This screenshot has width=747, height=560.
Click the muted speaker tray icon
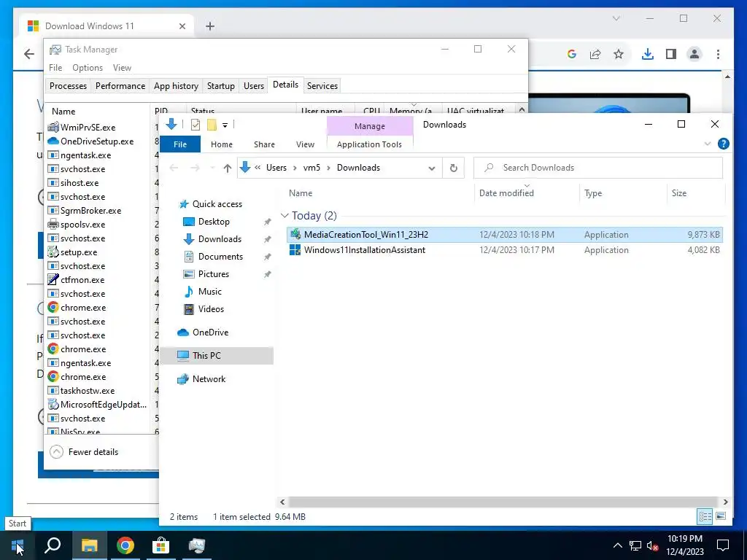coord(653,545)
